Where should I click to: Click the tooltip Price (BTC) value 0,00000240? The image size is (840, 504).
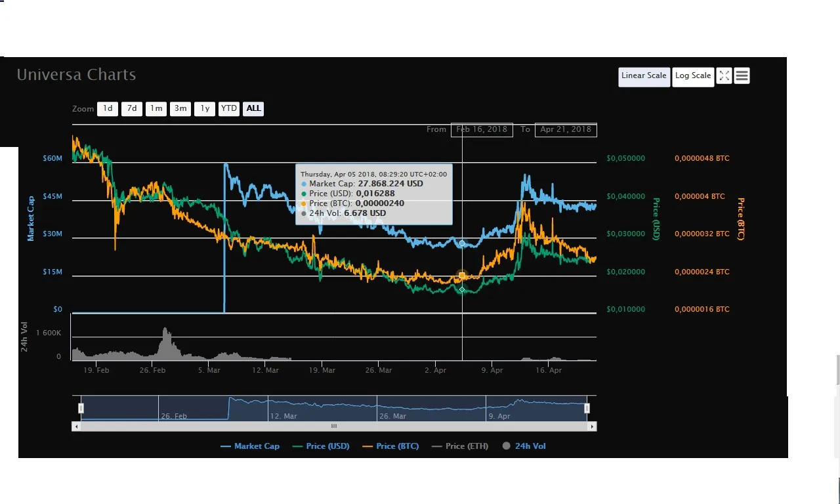[380, 203]
